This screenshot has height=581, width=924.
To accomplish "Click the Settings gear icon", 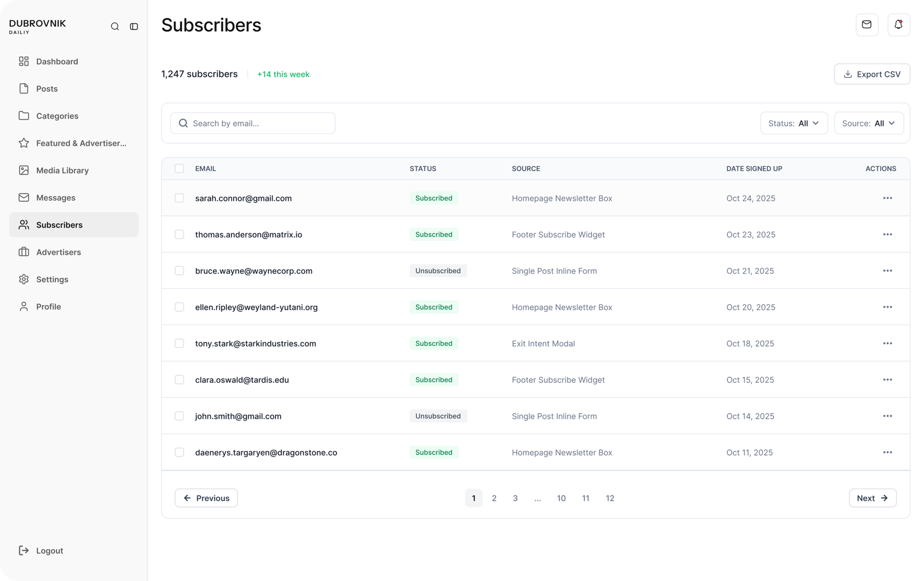I will click(x=24, y=279).
